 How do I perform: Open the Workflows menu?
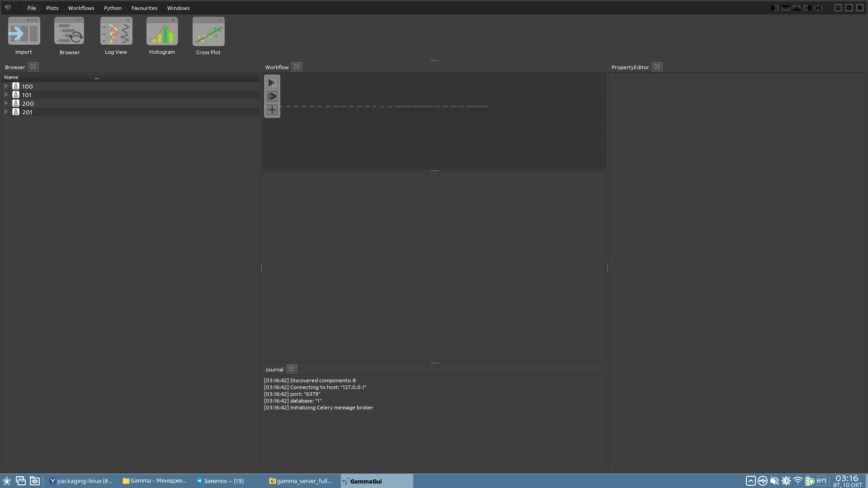point(81,8)
